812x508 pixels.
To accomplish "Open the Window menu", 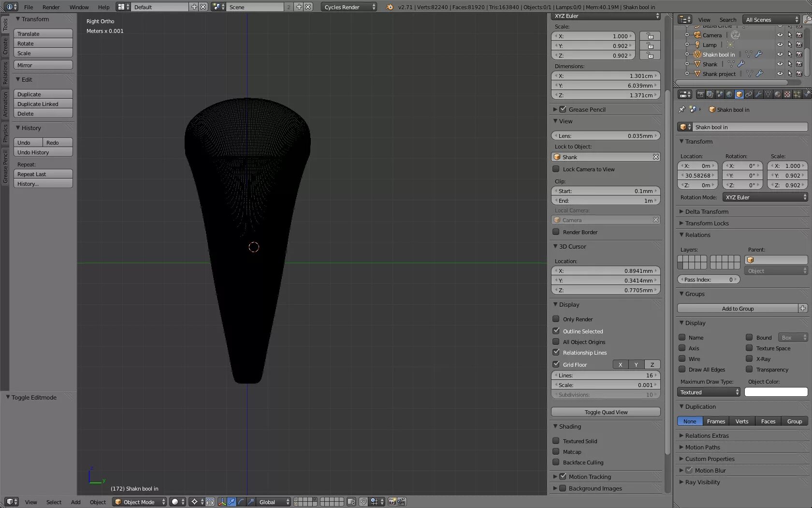I will (x=79, y=7).
